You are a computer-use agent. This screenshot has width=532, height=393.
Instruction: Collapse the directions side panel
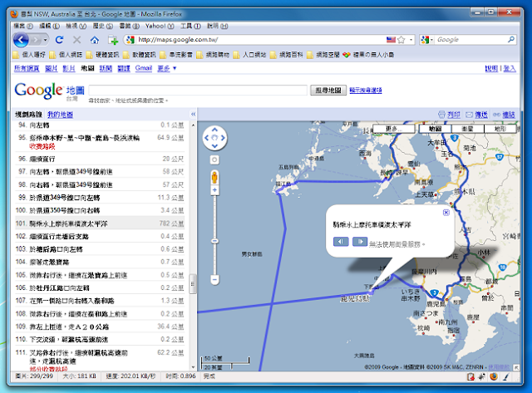[193, 115]
